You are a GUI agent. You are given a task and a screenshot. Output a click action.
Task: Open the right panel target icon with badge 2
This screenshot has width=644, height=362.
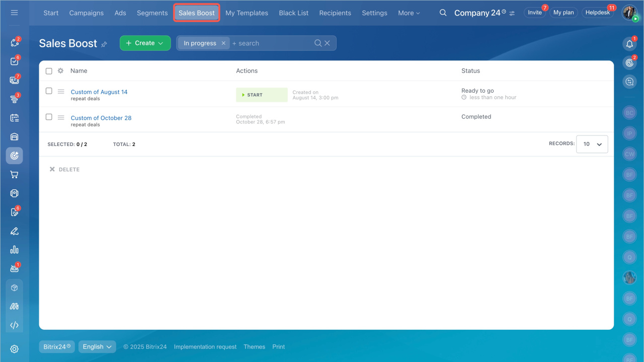(629, 62)
